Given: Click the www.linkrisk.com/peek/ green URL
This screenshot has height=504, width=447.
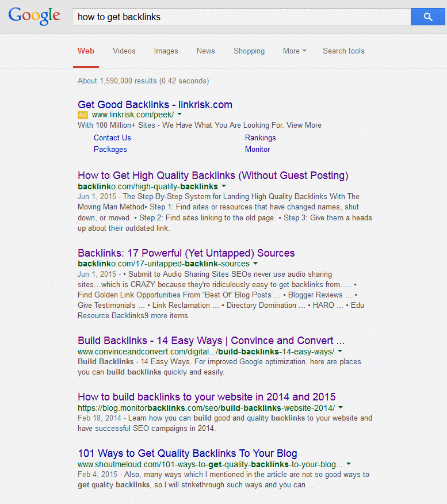Looking at the screenshot, I should coord(133,114).
